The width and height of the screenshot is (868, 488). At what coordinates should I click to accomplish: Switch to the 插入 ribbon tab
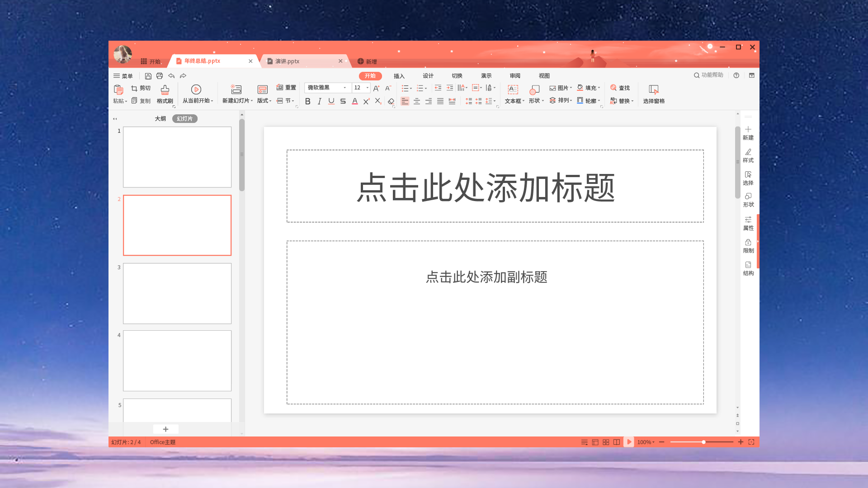pos(399,76)
